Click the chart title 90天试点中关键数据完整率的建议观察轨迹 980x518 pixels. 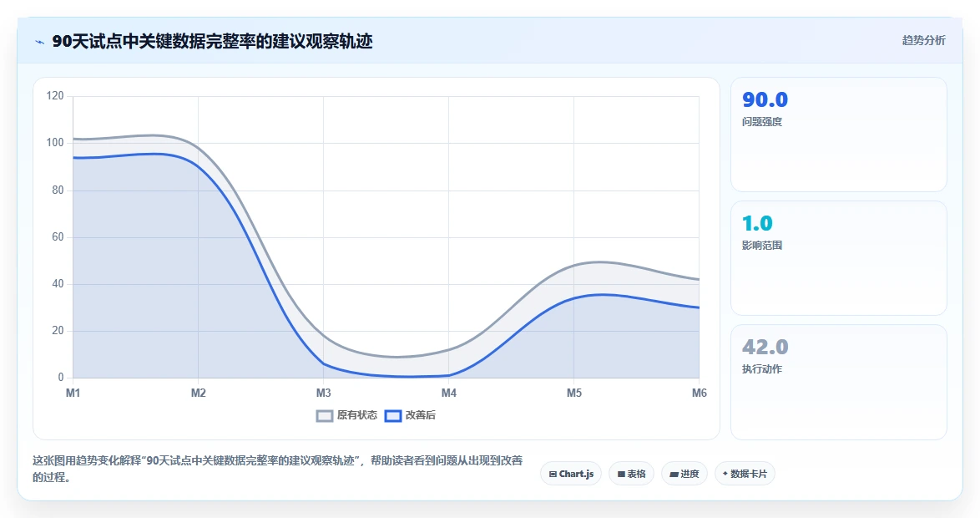213,41
